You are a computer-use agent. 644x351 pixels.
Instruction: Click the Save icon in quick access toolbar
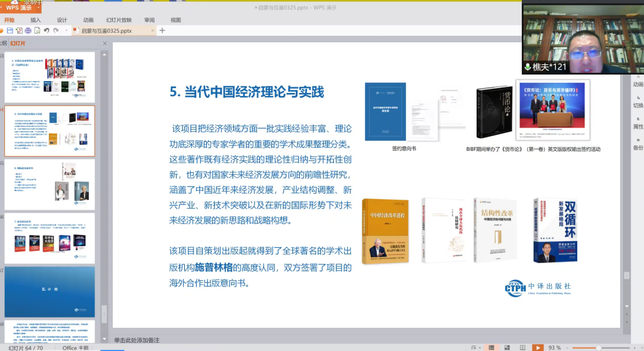10,30
